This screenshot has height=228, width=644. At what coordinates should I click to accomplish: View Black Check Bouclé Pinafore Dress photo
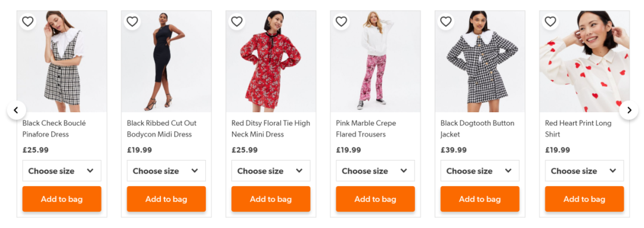[61, 61]
